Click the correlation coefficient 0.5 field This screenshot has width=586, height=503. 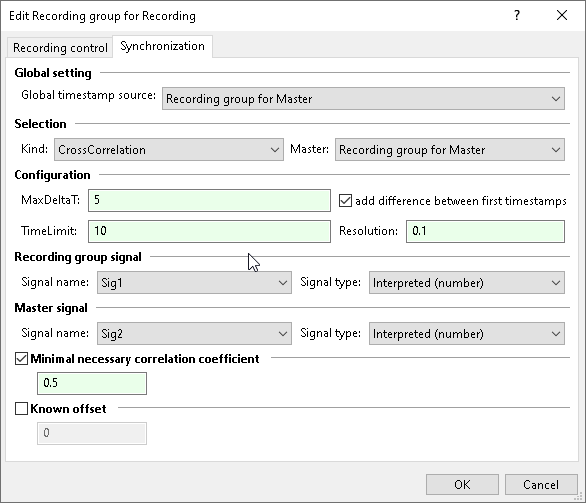[x=92, y=383]
